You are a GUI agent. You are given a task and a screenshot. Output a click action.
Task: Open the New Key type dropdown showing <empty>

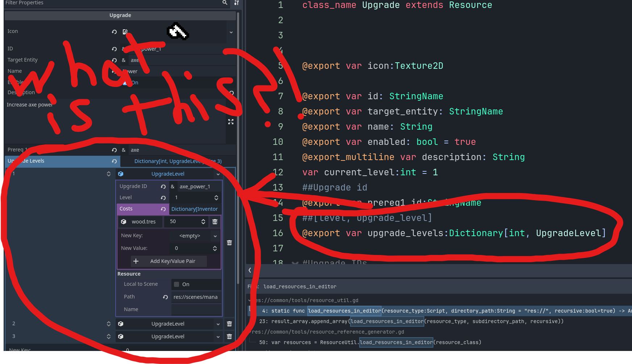pos(215,235)
